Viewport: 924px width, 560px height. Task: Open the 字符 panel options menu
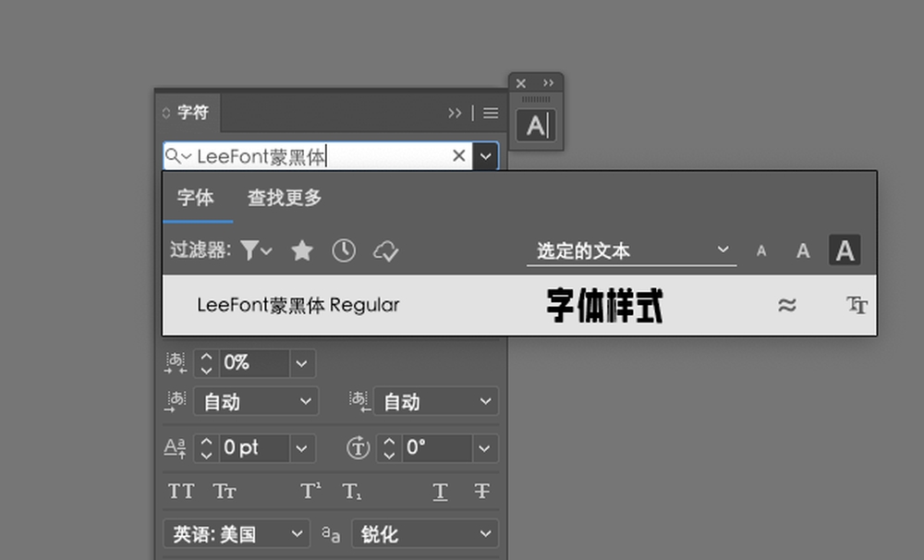491,113
